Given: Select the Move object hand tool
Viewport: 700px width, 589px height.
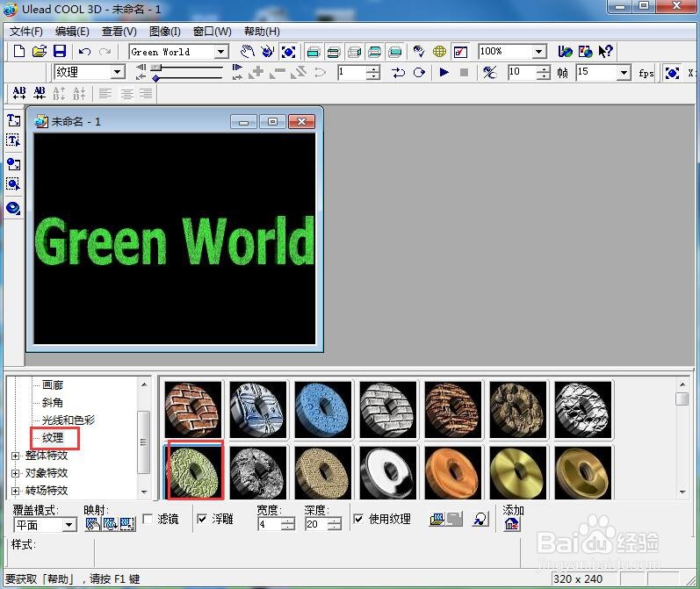Looking at the screenshot, I should (x=247, y=51).
